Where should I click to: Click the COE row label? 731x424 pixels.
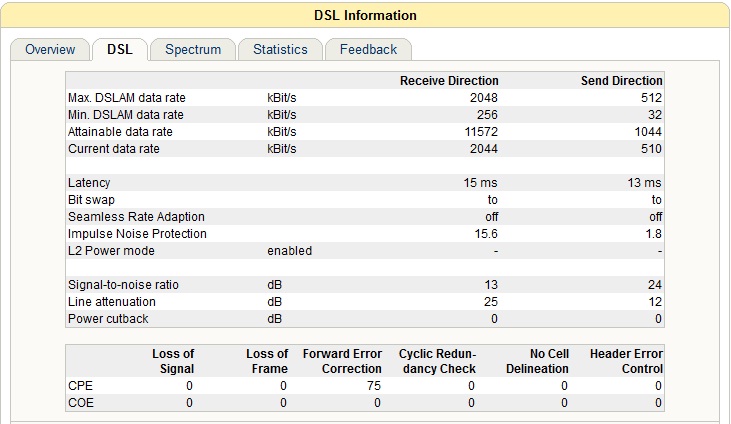(81, 403)
